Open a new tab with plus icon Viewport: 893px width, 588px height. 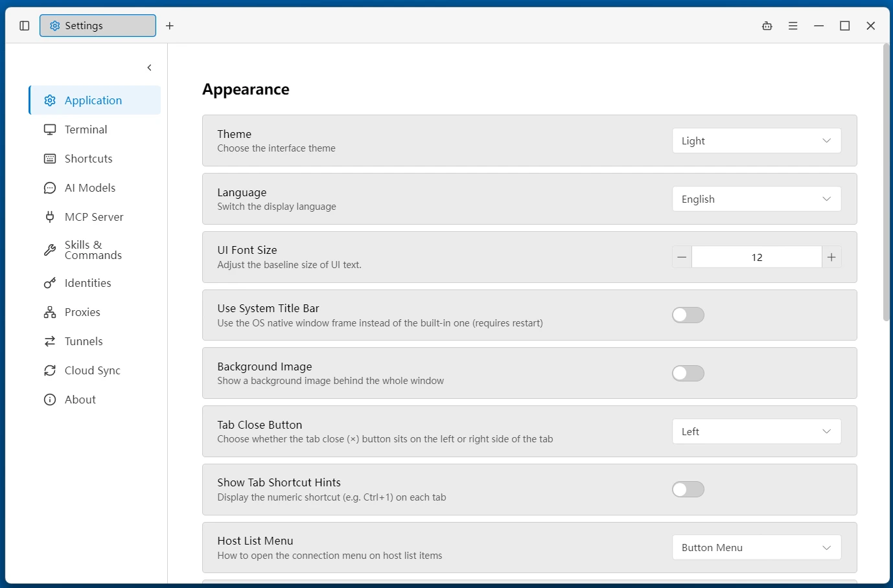170,26
